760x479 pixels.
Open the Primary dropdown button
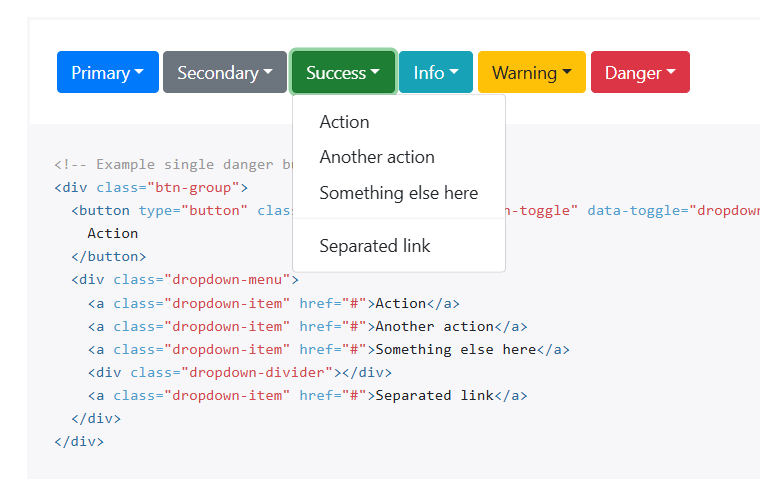pyautogui.click(x=108, y=72)
